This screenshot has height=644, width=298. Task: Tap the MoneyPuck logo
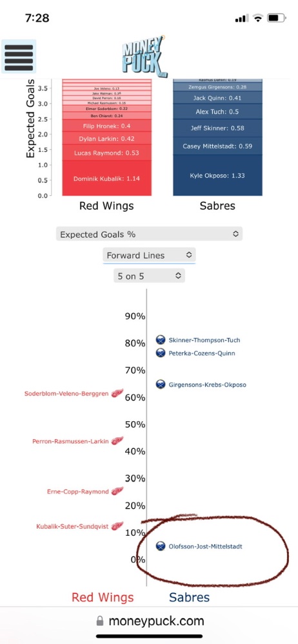point(144,56)
